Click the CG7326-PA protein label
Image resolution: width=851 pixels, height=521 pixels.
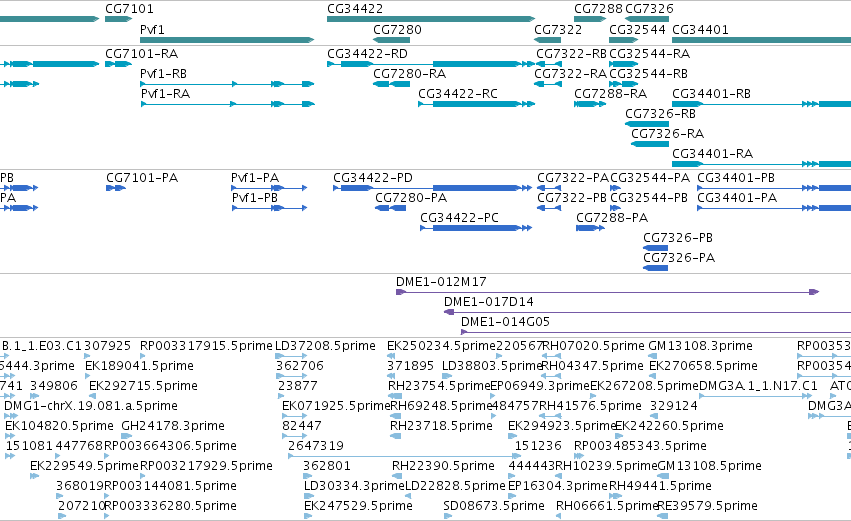coord(679,258)
